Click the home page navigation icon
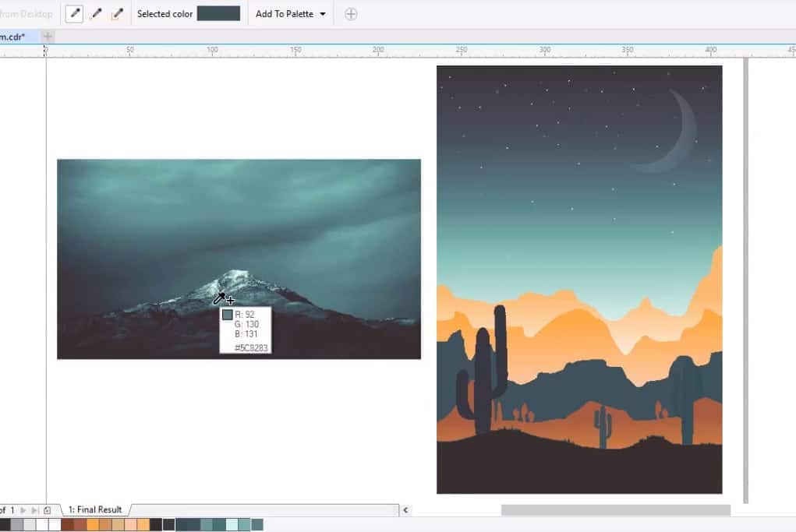This screenshot has width=796, height=532. pyautogui.click(x=48, y=509)
